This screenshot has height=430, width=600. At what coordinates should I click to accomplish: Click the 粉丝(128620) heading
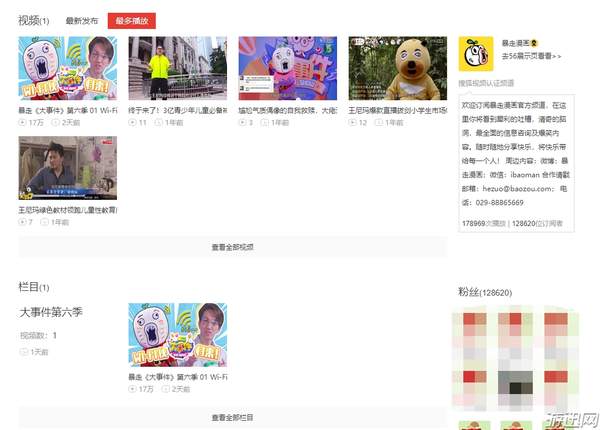click(485, 293)
